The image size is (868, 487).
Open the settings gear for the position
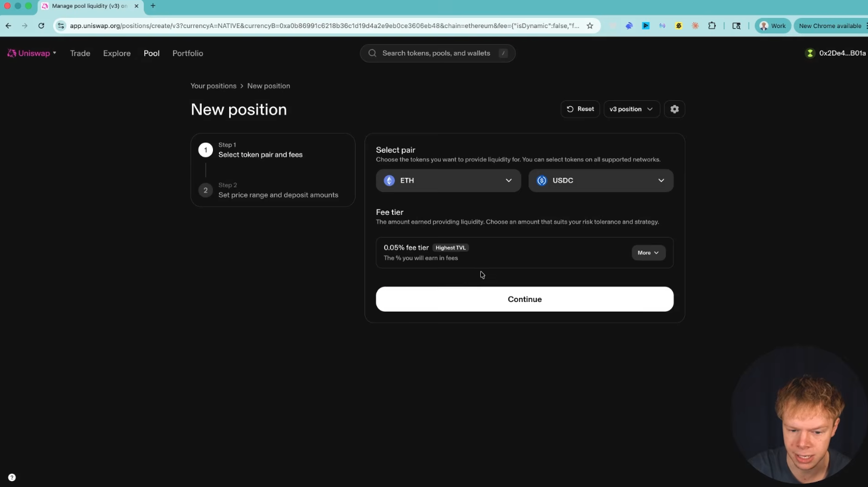675,109
